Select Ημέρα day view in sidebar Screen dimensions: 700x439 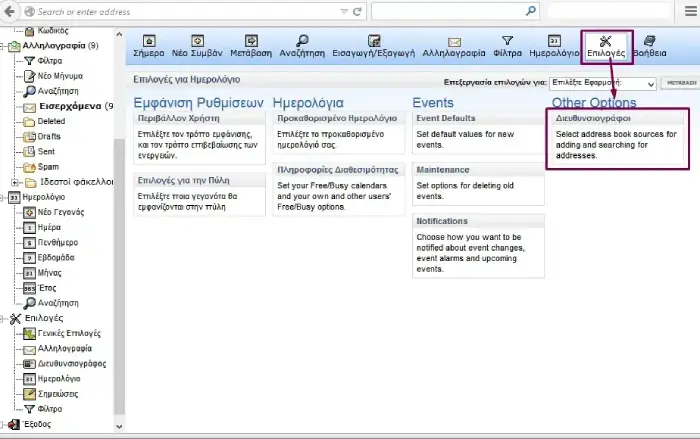click(x=49, y=227)
